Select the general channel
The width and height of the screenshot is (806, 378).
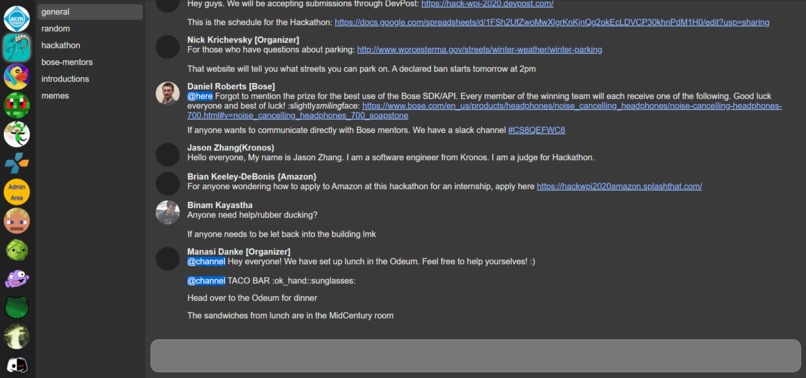[x=90, y=12]
